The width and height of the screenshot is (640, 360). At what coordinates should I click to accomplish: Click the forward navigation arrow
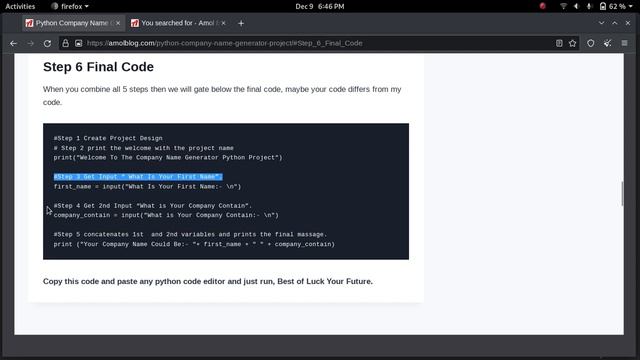31,43
